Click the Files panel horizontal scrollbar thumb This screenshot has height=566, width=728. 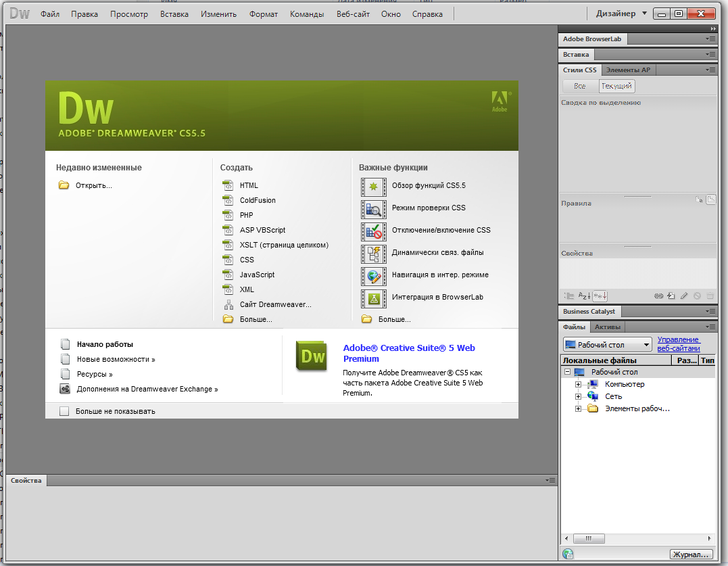[x=589, y=538]
